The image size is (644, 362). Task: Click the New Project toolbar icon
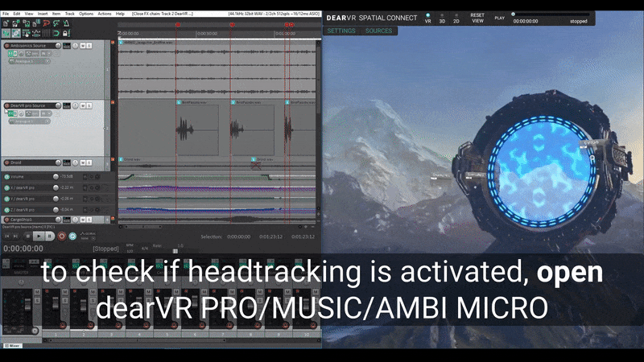(6, 23)
